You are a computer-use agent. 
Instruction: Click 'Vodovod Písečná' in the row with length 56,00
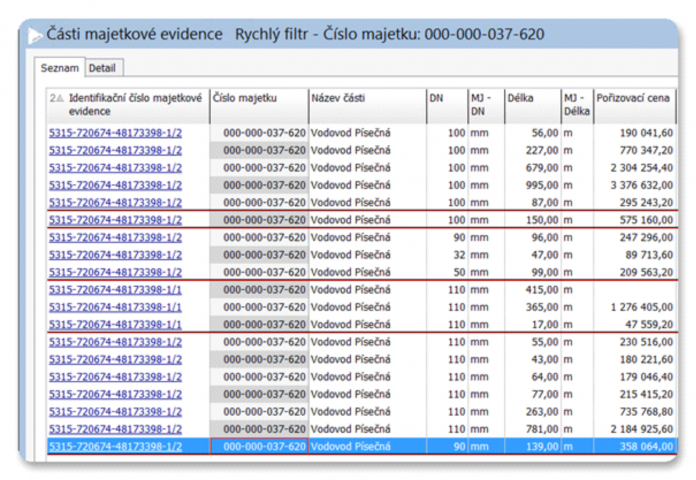[x=351, y=133]
